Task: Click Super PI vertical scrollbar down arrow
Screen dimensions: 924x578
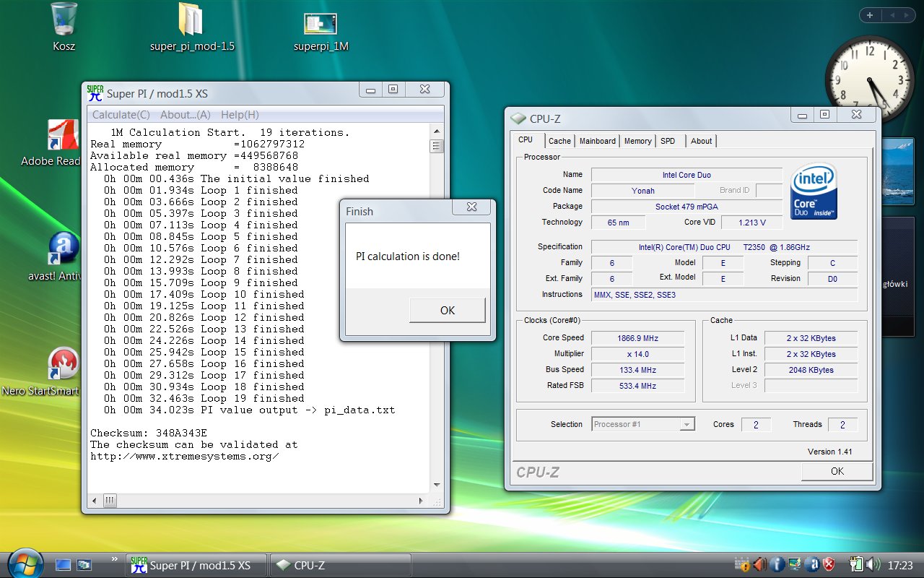Action: pos(436,486)
